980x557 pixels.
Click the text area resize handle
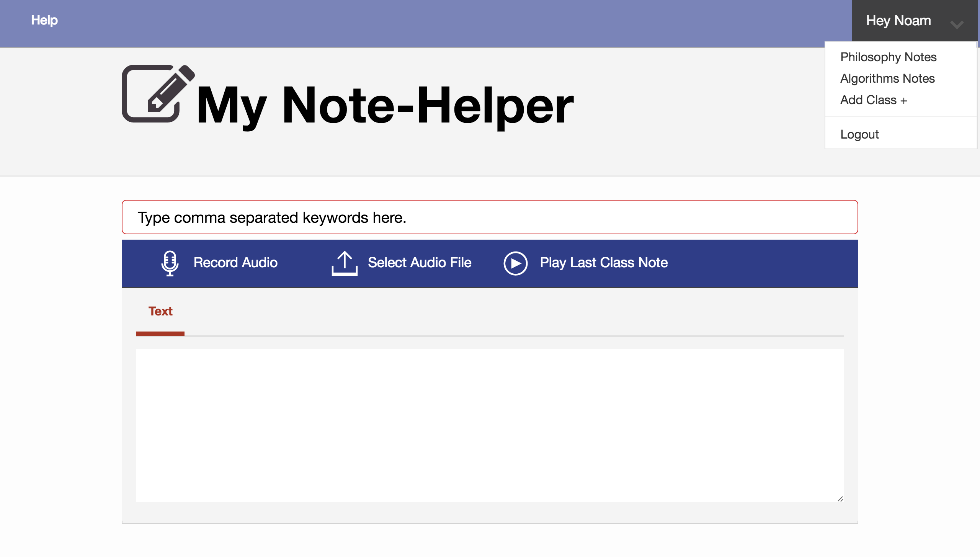(840, 499)
